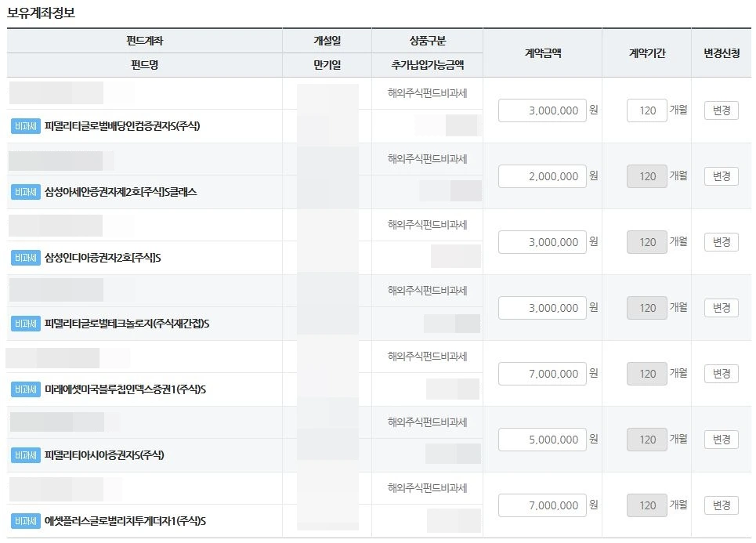Focus 계약금액 field of 에셋플러스글로벌리치투게더자1(주식)S
The height and width of the screenshot is (543, 756).
(542, 505)
